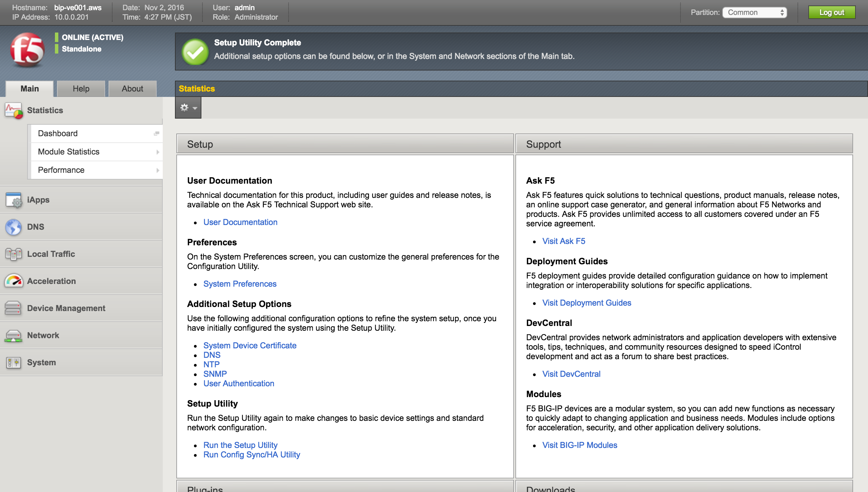Image resolution: width=868 pixels, height=492 pixels.
Task: Open Visit DevCentral link
Action: click(x=571, y=374)
